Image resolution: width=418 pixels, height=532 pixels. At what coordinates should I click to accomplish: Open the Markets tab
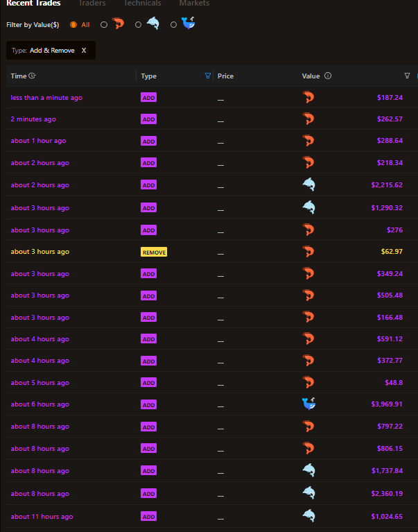coord(194,3)
